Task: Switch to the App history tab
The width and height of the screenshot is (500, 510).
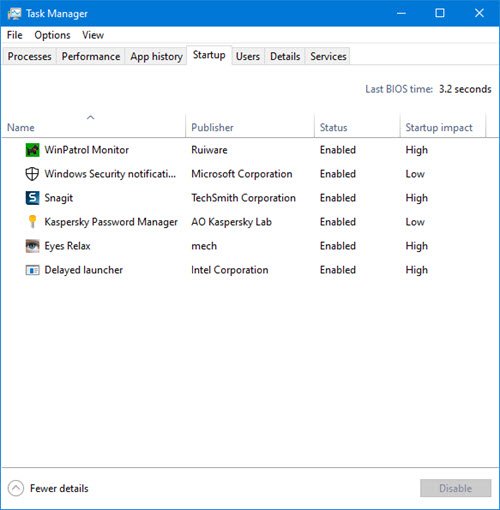Action: pyautogui.click(x=156, y=56)
